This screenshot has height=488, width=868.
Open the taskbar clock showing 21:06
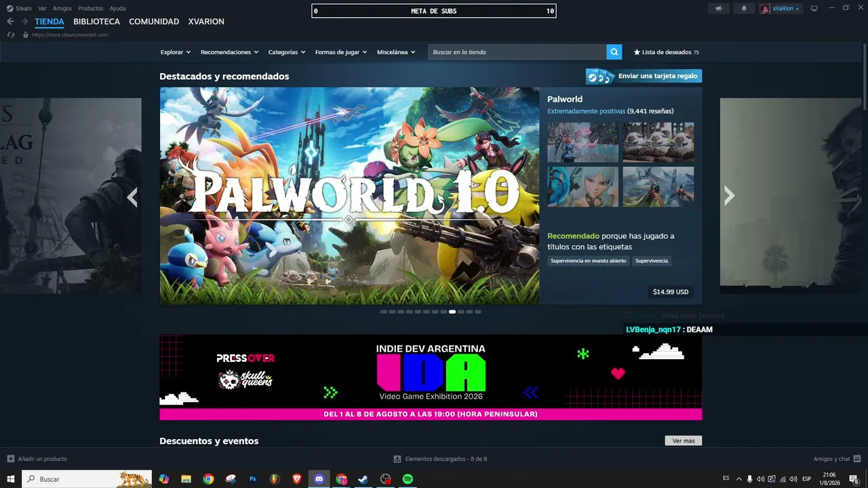pos(829,479)
